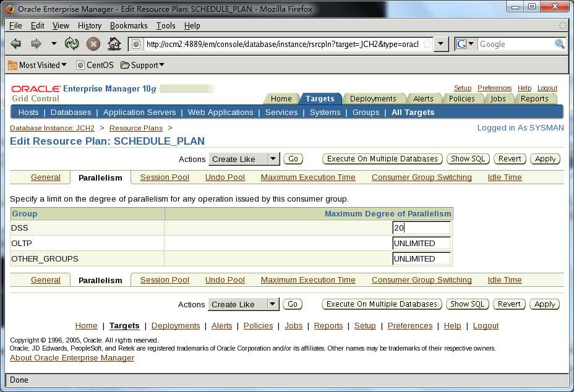Screen dimensions: 574x392
Task: Click the top Logout link
Action: (547, 88)
